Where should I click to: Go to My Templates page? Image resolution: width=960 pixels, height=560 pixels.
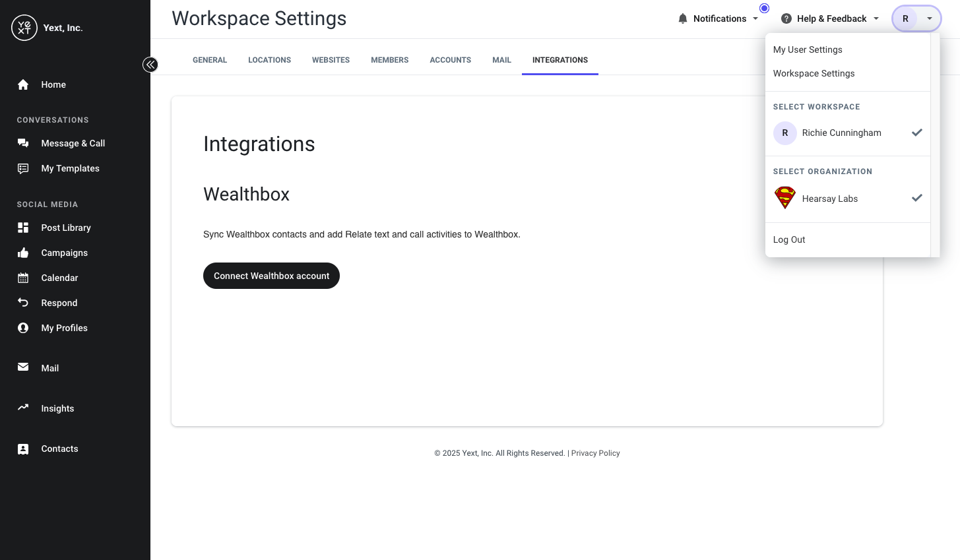(70, 168)
